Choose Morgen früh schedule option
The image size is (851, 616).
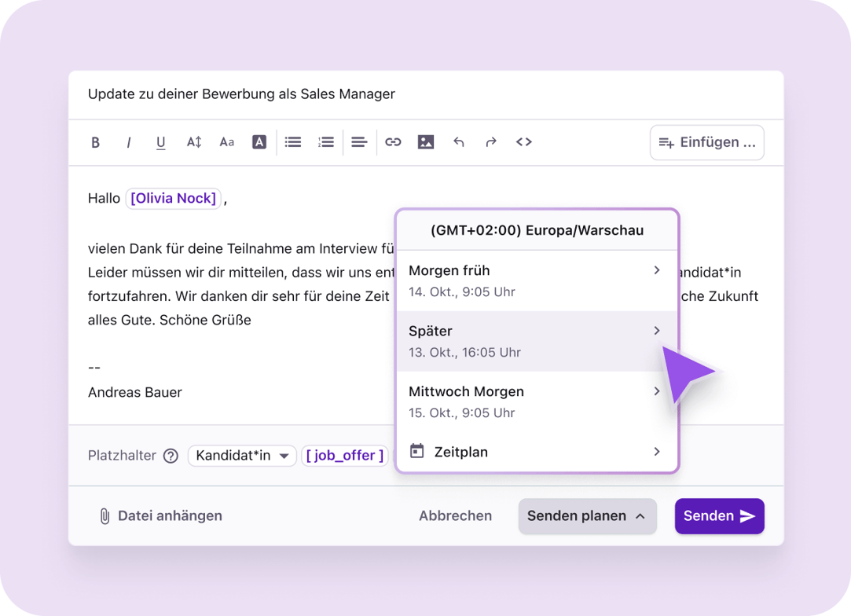[536, 280]
